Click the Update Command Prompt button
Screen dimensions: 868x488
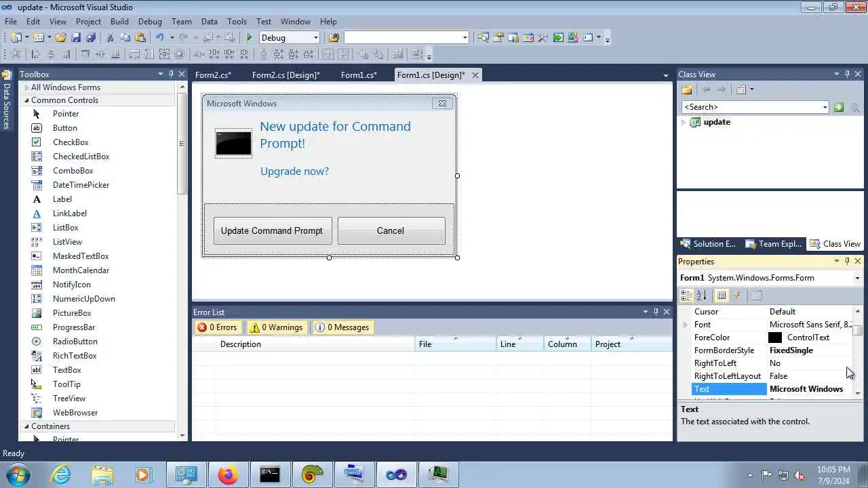[x=273, y=231]
